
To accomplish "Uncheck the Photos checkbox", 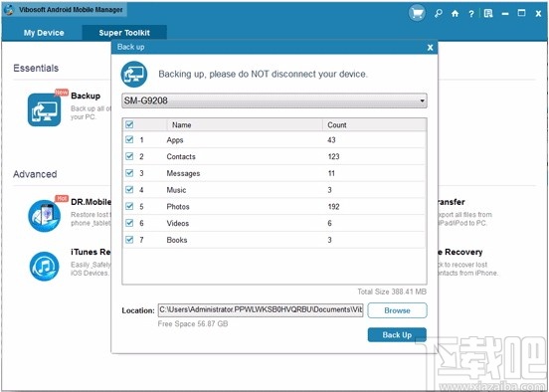I will (129, 206).
